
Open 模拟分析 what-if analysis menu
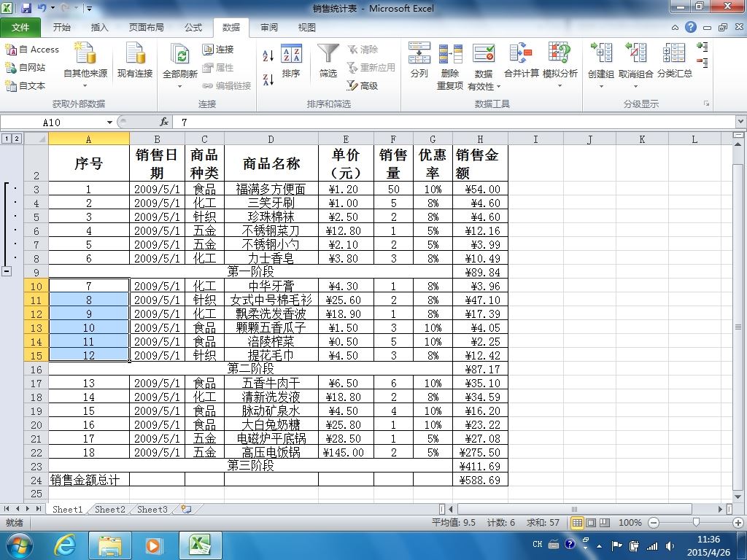pos(560,65)
